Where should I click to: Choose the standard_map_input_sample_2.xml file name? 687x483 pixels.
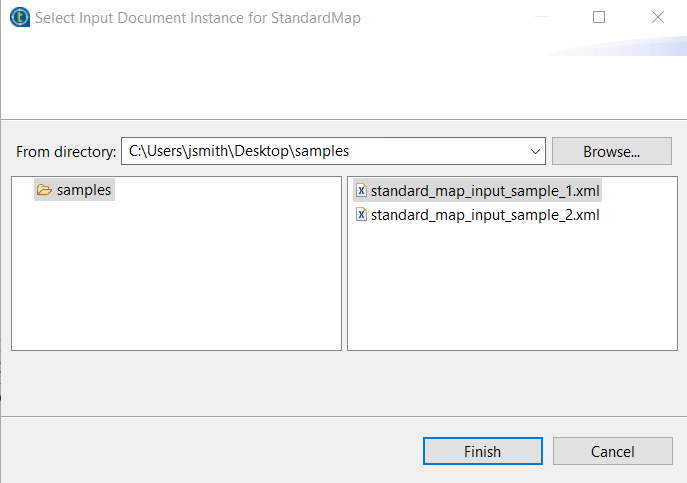coord(485,215)
